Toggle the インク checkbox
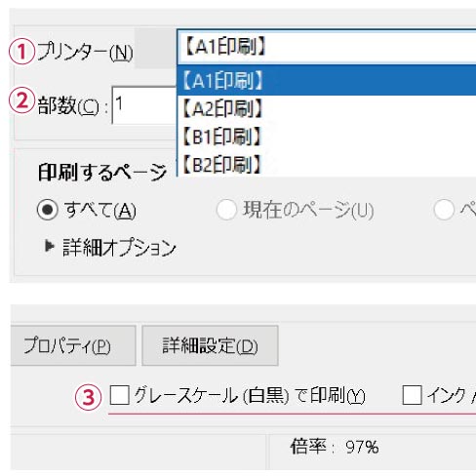 pyautogui.click(x=413, y=395)
